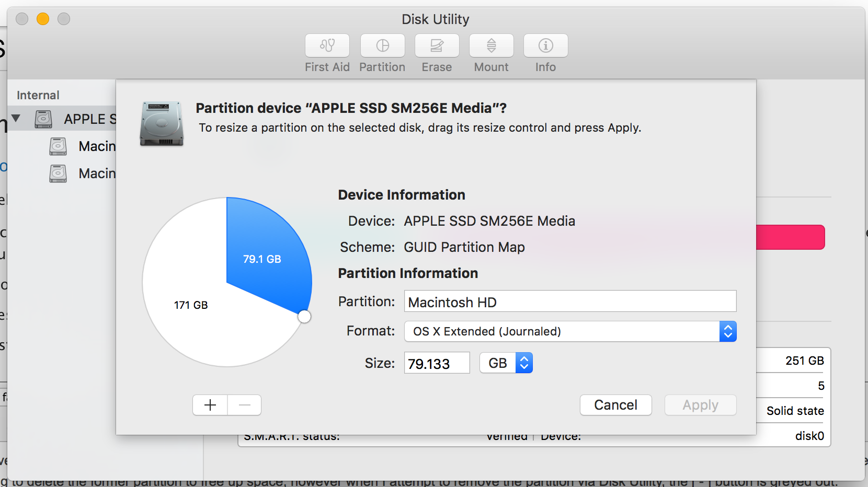Click the First Aid stethoscope icon
The width and height of the screenshot is (868, 487).
[327, 46]
